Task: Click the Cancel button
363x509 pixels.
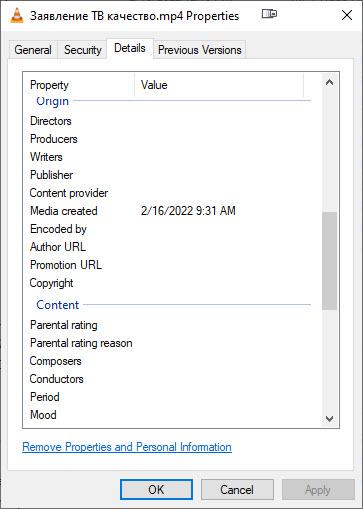Action: [x=237, y=490]
